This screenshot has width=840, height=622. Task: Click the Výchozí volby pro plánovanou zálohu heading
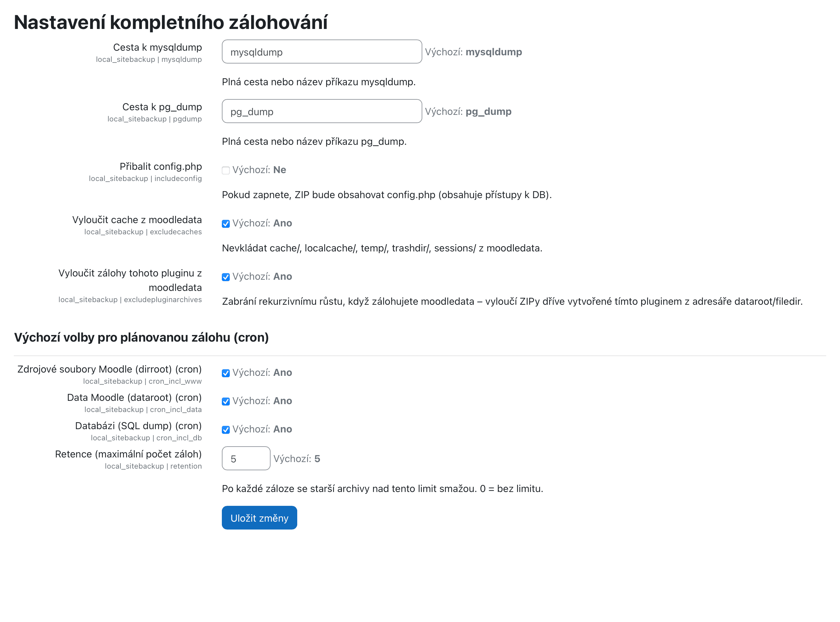(141, 337)
